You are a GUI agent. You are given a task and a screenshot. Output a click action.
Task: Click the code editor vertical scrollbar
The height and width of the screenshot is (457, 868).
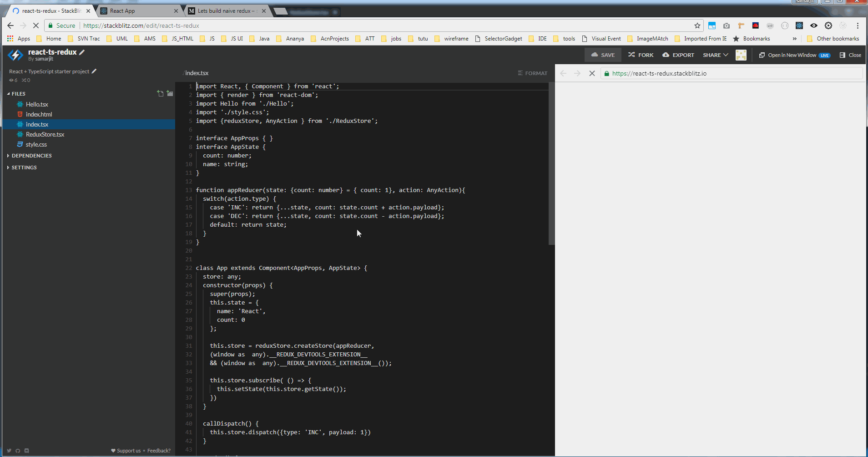551,163
